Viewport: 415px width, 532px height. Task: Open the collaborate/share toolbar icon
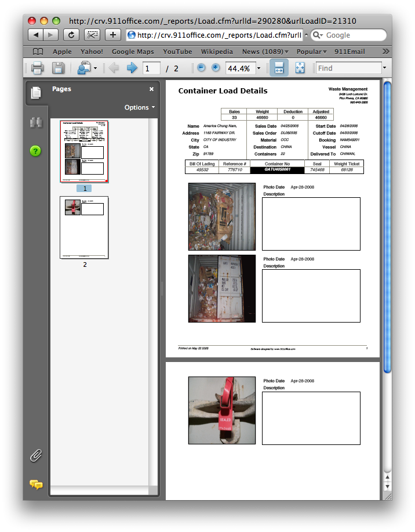[84, 68]
